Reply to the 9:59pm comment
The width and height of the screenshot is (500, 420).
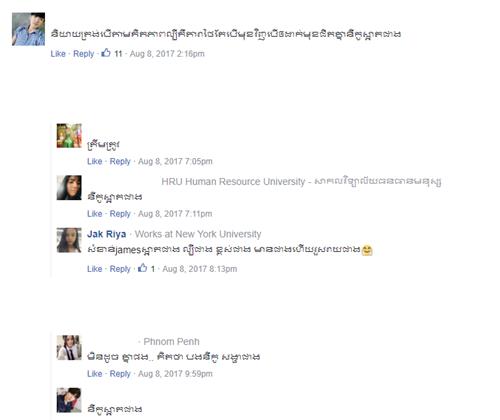(x=120, y=374)
